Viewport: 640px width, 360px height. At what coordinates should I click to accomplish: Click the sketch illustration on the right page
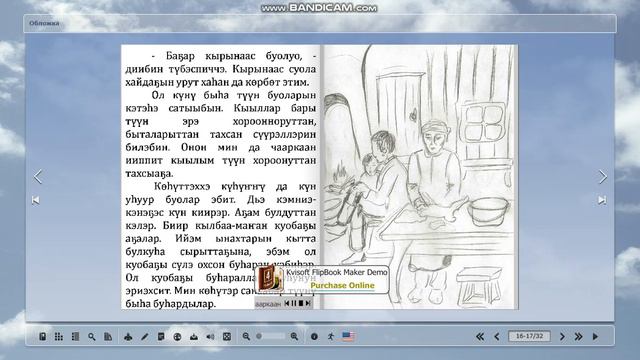[420, 176]
